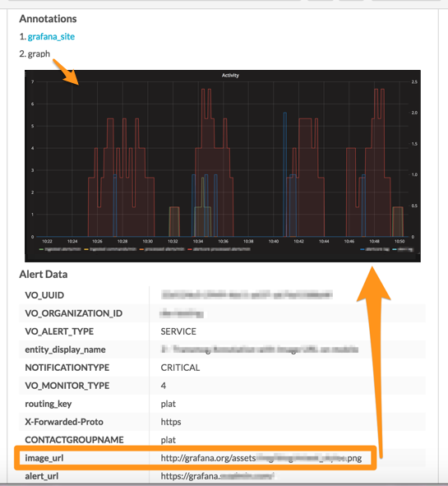Click the green legend color swatch
Image resolution: width=448 pixels, height=486 pixels.
(41, 249)
